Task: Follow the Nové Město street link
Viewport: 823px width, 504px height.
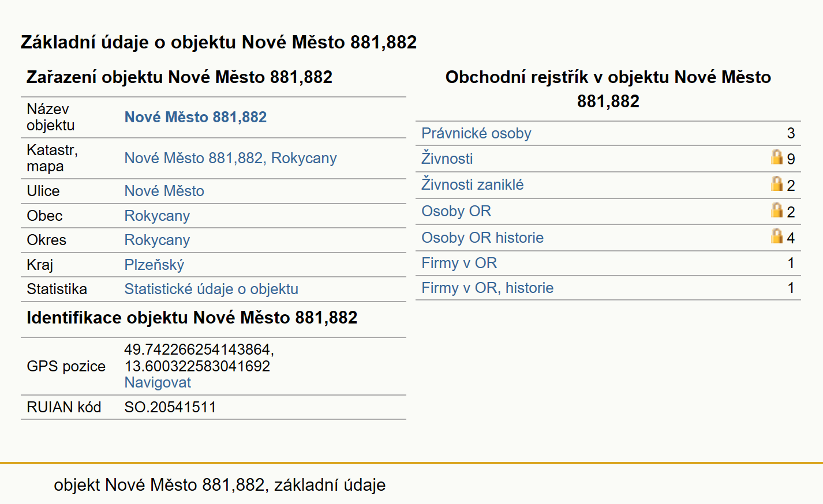Action: [164, 191]
